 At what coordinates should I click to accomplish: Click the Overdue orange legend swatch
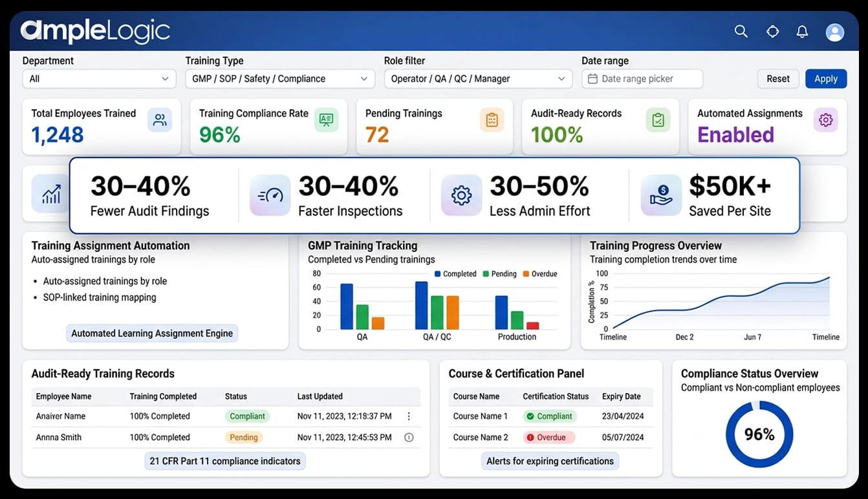(x=526, y=274)
